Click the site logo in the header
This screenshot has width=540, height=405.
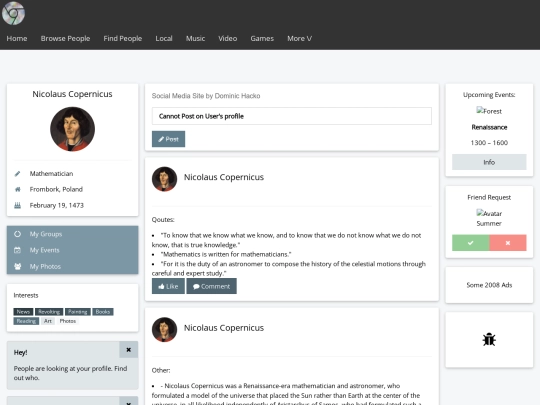13,13
